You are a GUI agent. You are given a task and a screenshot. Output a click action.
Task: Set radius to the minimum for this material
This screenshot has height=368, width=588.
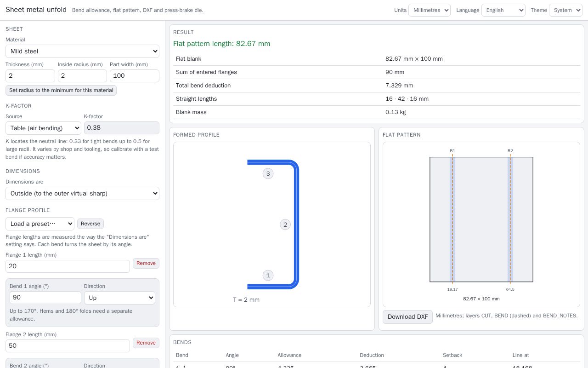[61, 90]
